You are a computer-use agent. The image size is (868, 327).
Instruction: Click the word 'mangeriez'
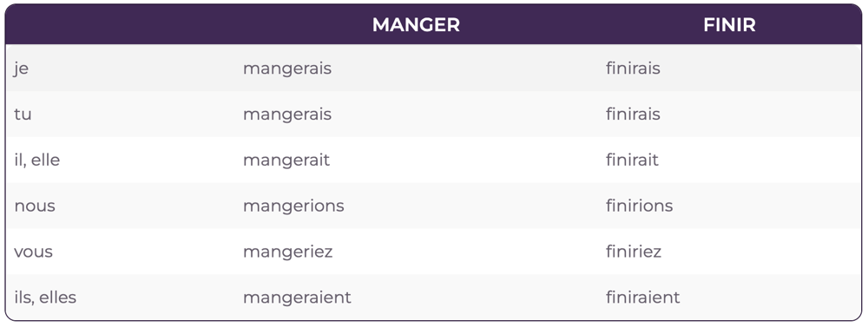[x=288, y=252]
